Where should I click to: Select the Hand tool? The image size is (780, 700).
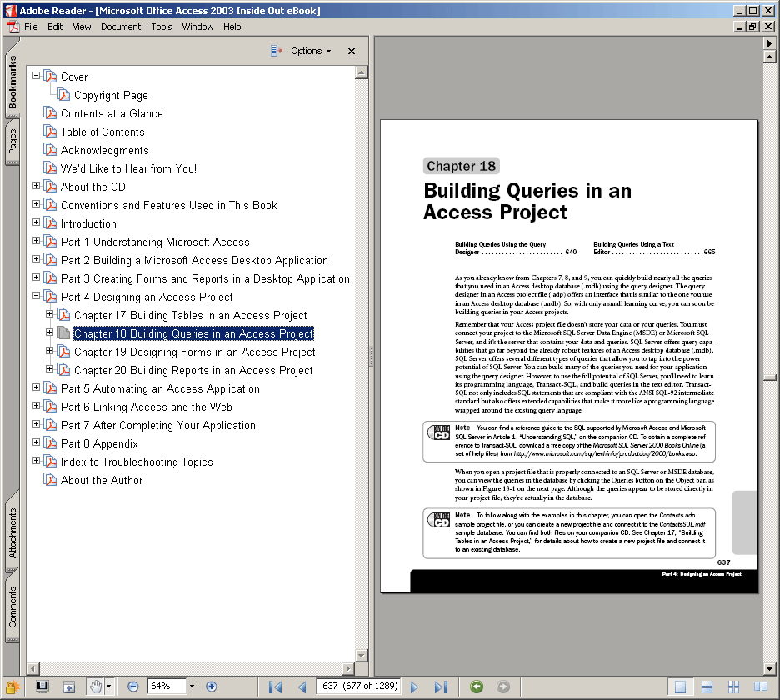tap(96, 687)
